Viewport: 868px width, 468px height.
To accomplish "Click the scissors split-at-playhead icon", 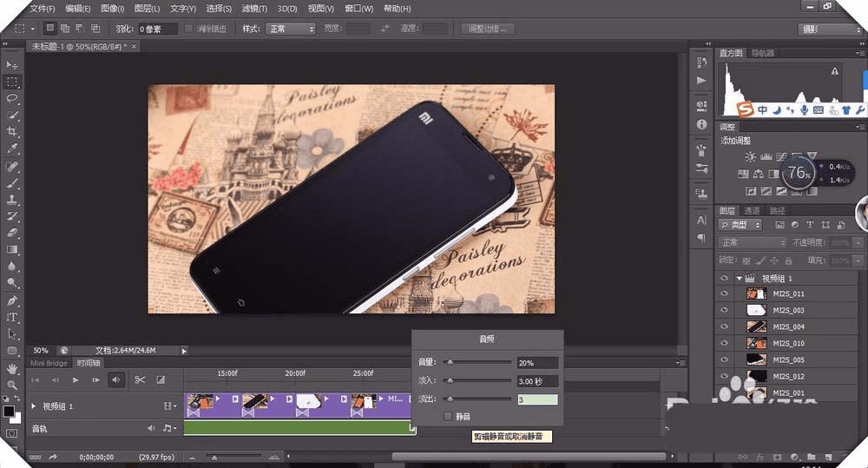I will (x=140, y=379).
